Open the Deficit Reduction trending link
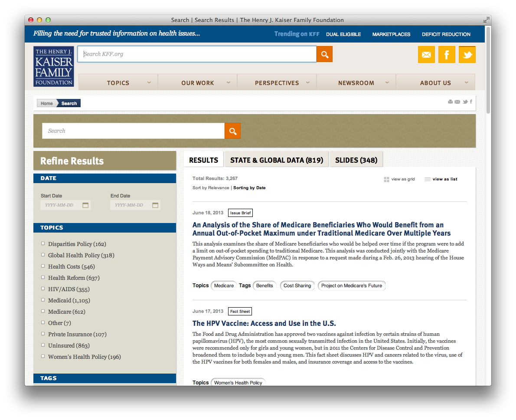This screenshot has height=420, width=516. [x=446, y=34]
